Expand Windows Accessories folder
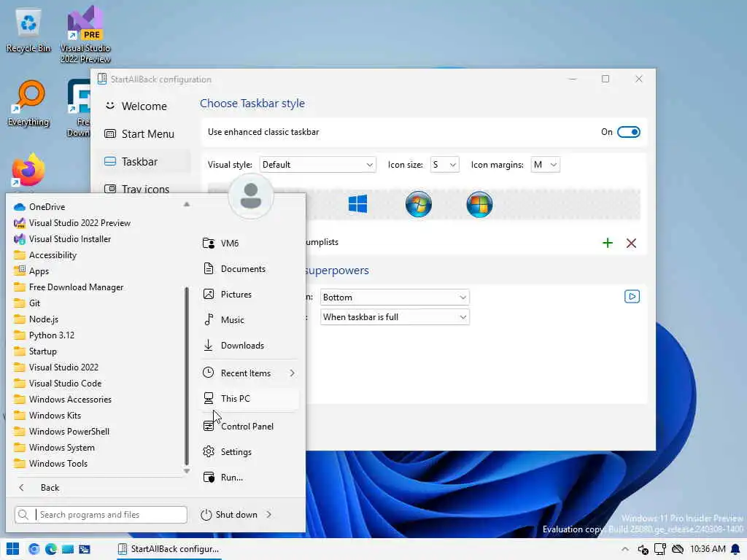The width and height of the screenshot is (747, 560). [x=63, y=399]
